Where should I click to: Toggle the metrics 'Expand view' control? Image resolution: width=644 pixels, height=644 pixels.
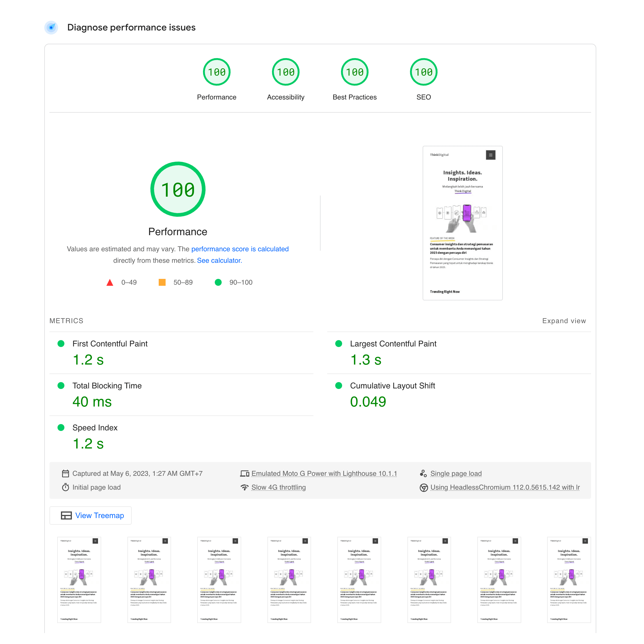click(564, 321)
